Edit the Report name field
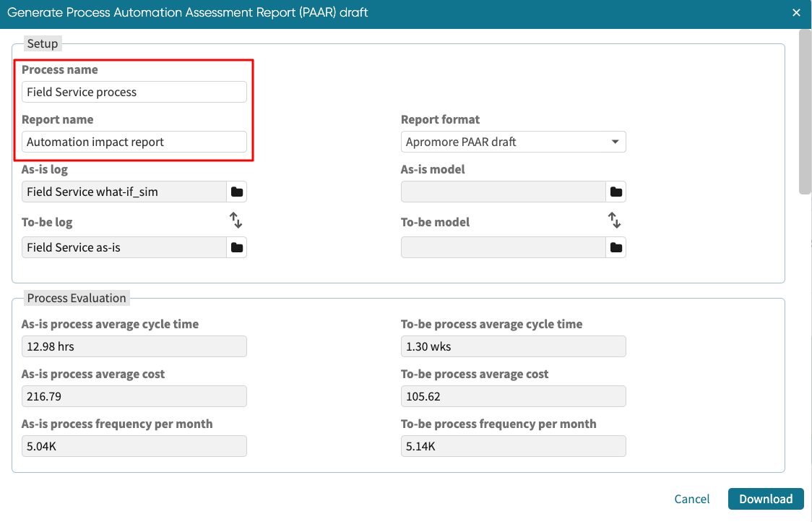The image size is (812, 522). [134, 142]
